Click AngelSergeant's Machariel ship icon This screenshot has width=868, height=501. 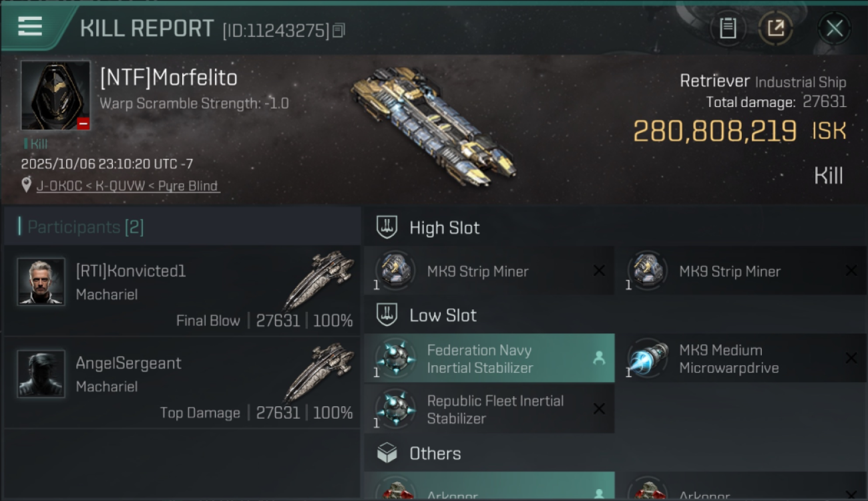[319, 371]
